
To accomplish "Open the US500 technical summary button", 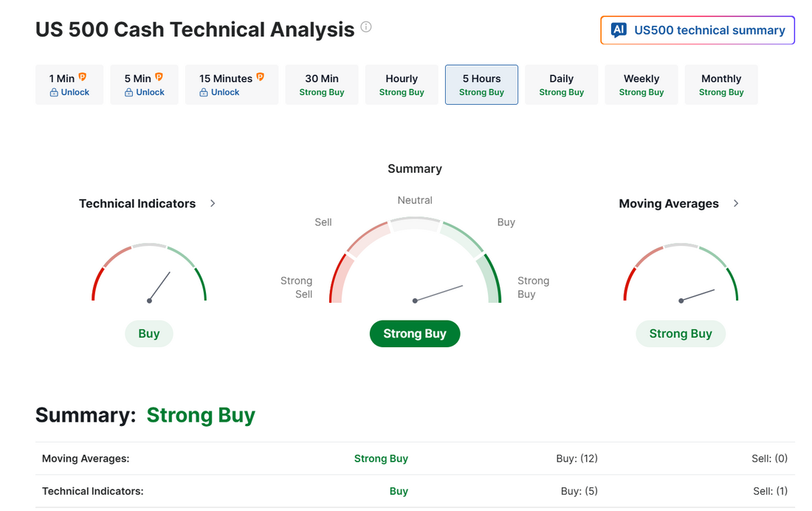I will (698, 30).
